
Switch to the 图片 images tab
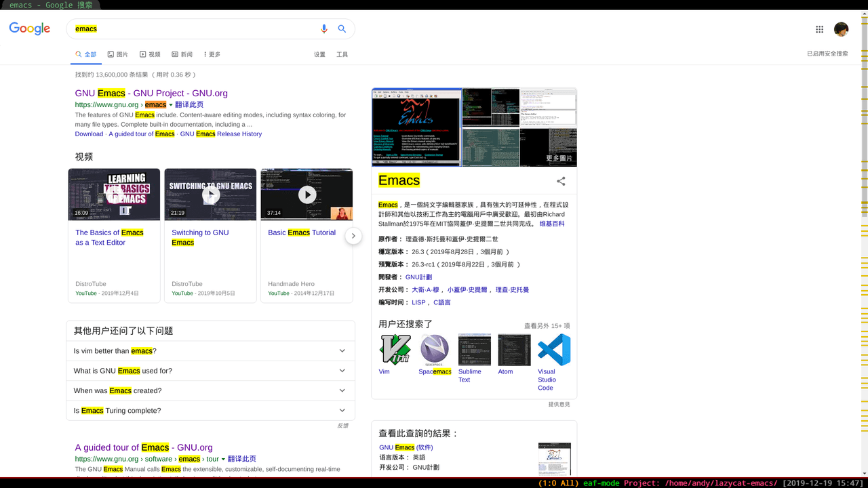tap(117, 54)
